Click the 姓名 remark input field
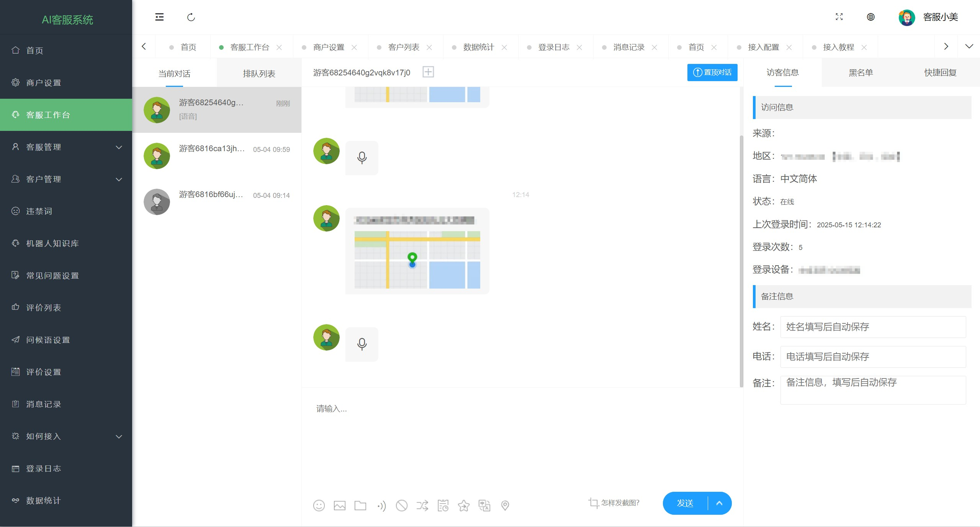 (x=873, y=327)
